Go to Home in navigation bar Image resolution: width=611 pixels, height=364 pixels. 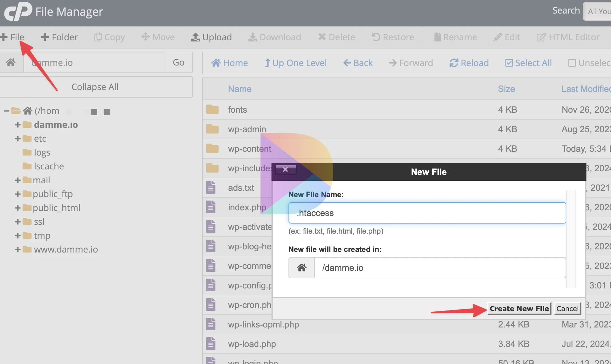[230, 63]
